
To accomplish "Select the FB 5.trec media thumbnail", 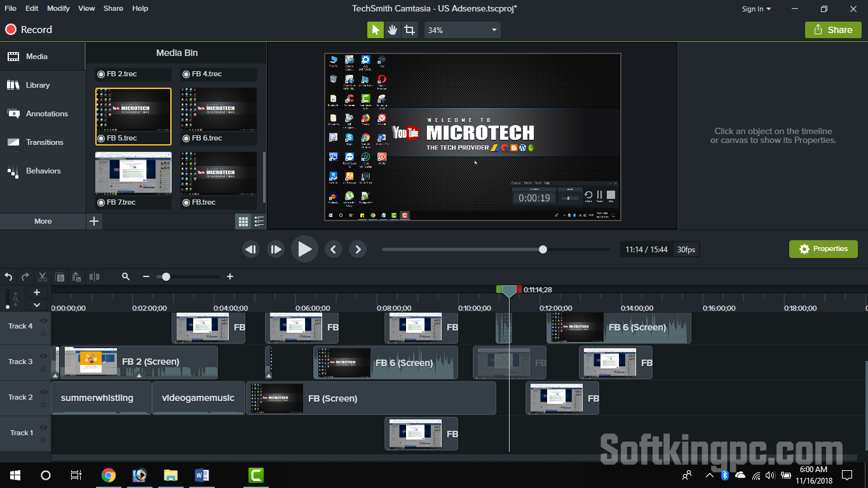I will point(133,116).
